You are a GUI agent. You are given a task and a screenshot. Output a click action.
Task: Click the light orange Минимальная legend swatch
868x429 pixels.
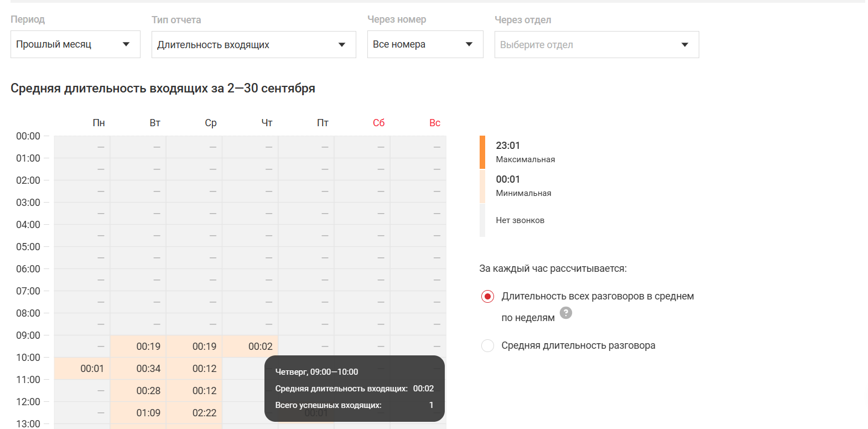coord(482,186)
